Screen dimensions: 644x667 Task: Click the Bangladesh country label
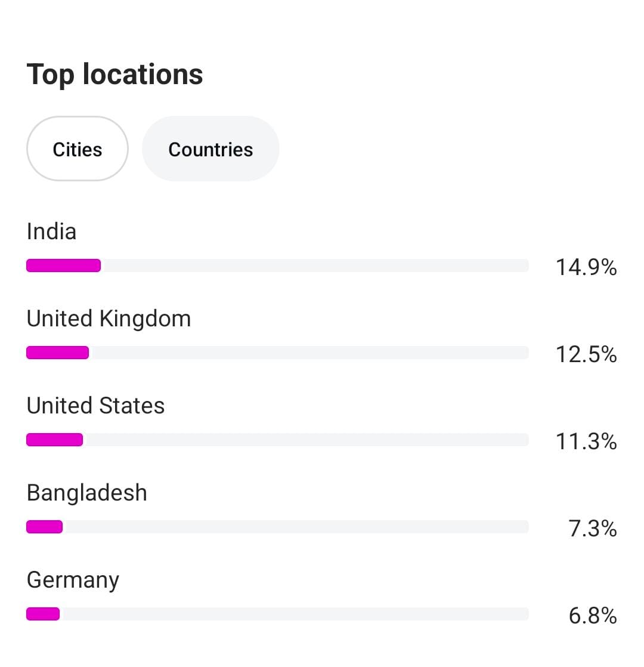[87, 493]
